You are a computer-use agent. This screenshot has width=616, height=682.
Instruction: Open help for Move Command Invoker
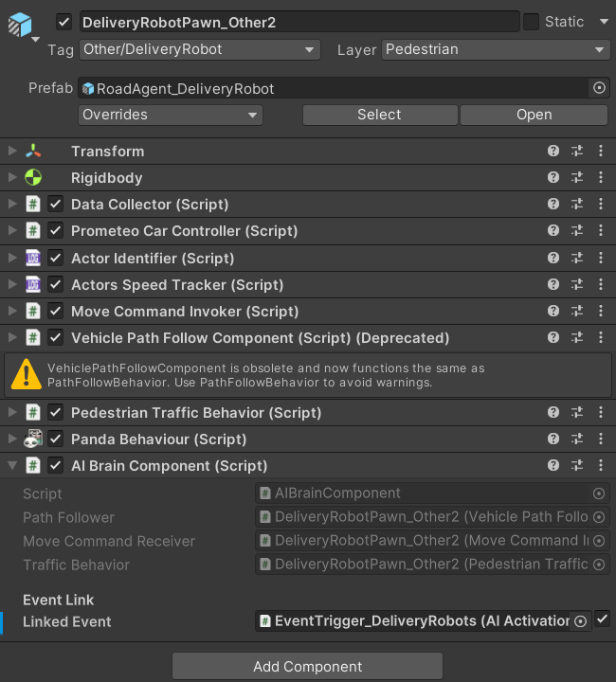(553, 311)
